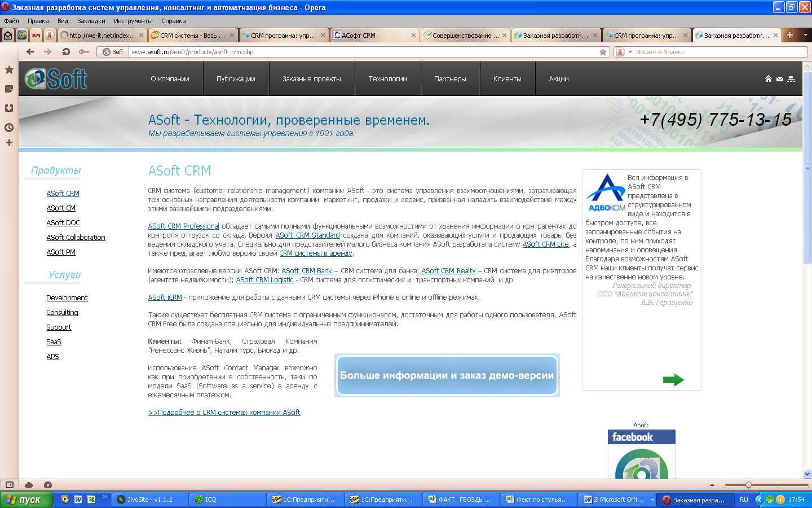Open the Opera Mail pinned tab
The width and height of the screenshot is (812, 508).
[x=8, y=35]
